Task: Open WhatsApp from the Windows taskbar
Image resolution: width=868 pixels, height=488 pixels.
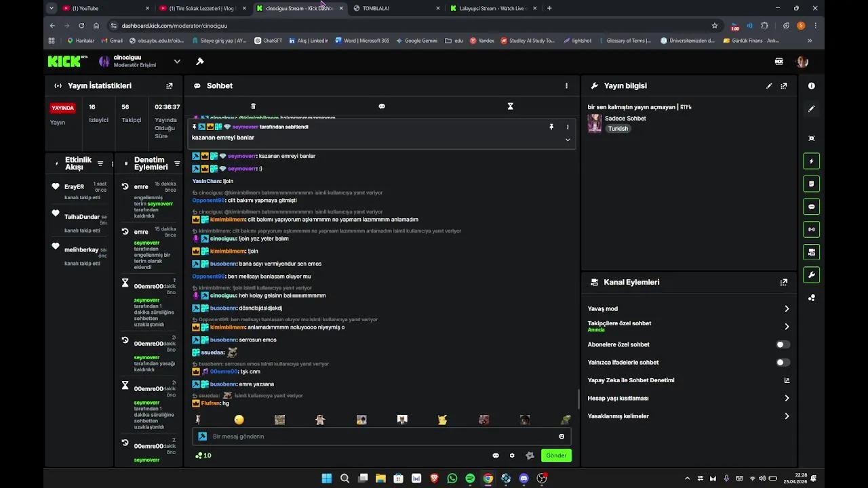Action: point(452,479)
